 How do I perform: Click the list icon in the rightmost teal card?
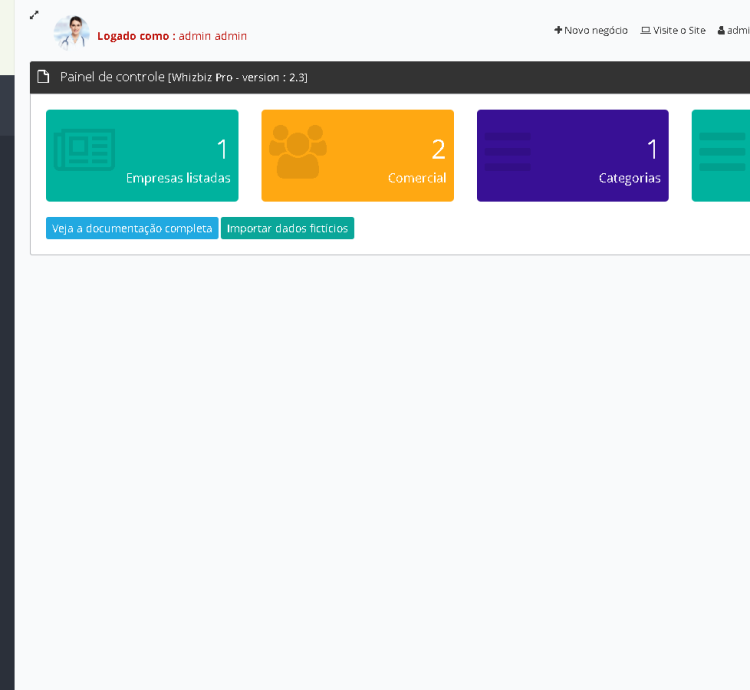pos(722,152)
